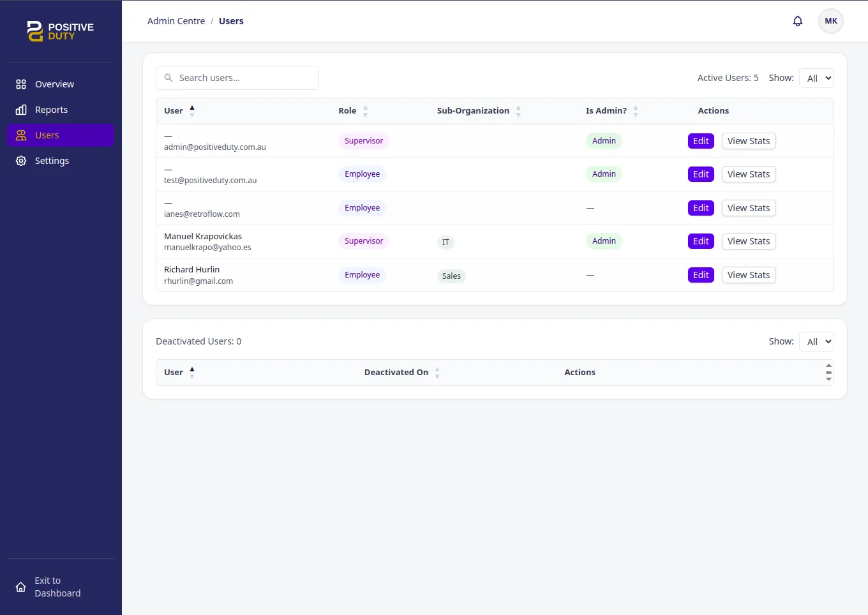This screenshot has width=868, height=615.
Task: Sort active users by Sub-Organization column
Action: (x=518, y=111)
